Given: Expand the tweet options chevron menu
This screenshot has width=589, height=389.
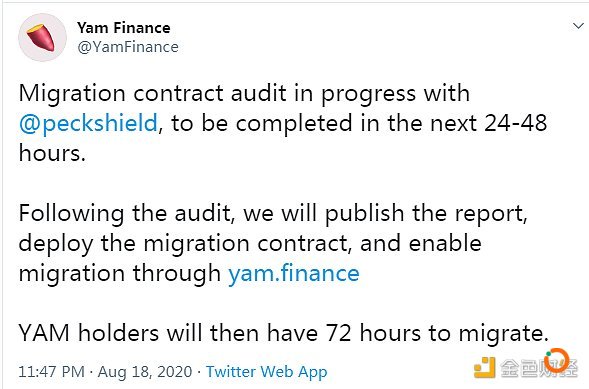Looking at the screenshot, I should [x=578, y=26].
